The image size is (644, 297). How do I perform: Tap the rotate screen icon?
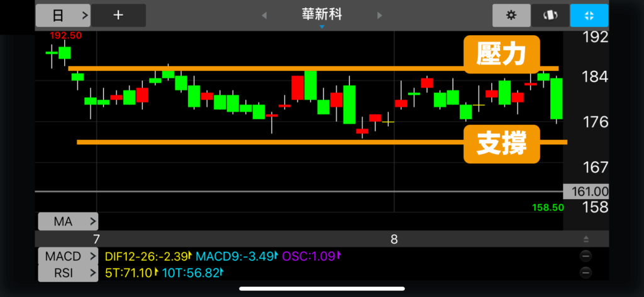(x=550, y=16)
